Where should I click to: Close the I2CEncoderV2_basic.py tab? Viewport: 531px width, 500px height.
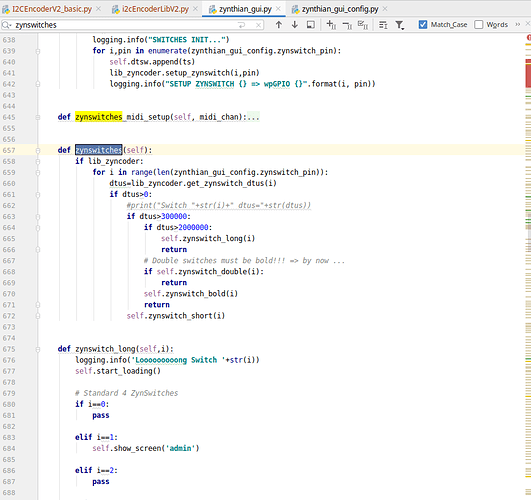(x=98, y=9)
